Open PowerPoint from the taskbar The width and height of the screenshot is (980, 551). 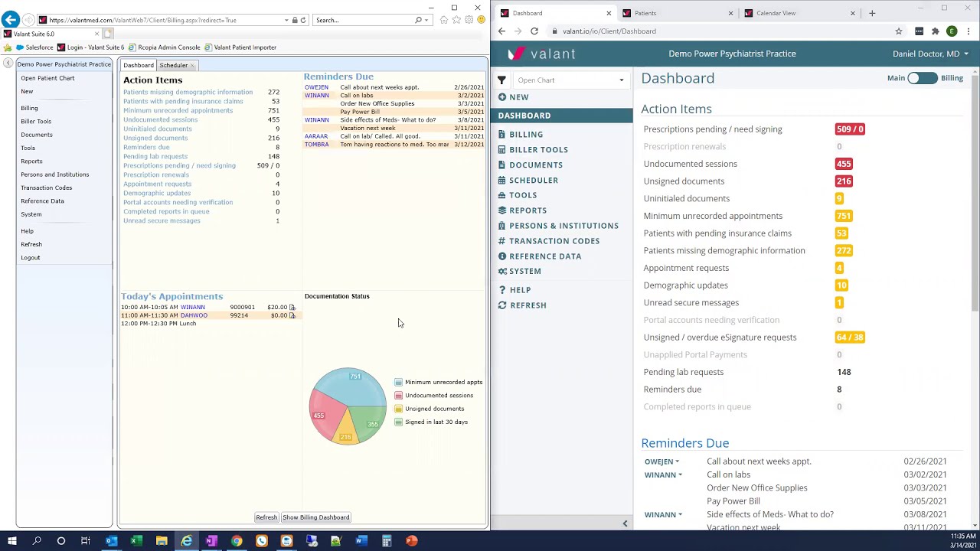click(x=411, y=541)
